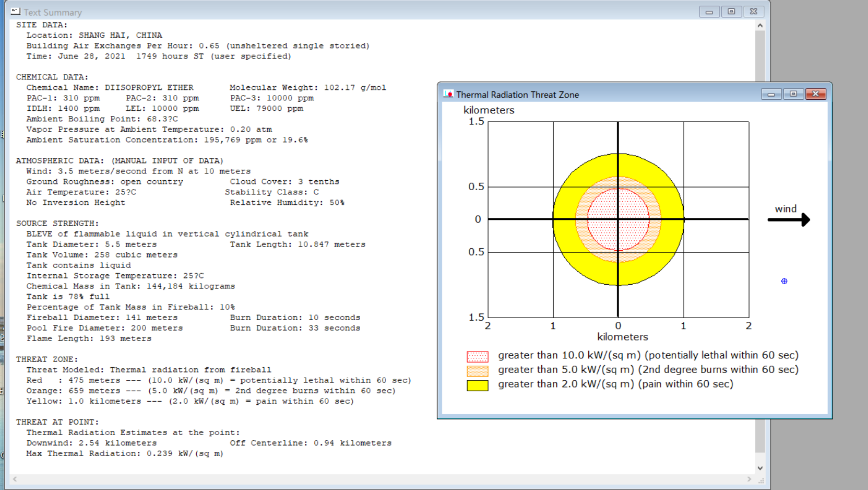Maximize the Text Summary window

click(731, 11)
